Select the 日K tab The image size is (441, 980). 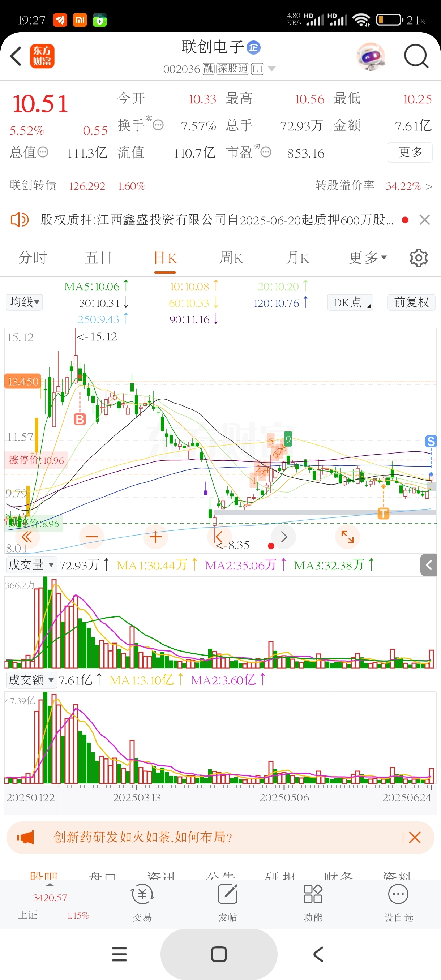(x=165, y=258)
